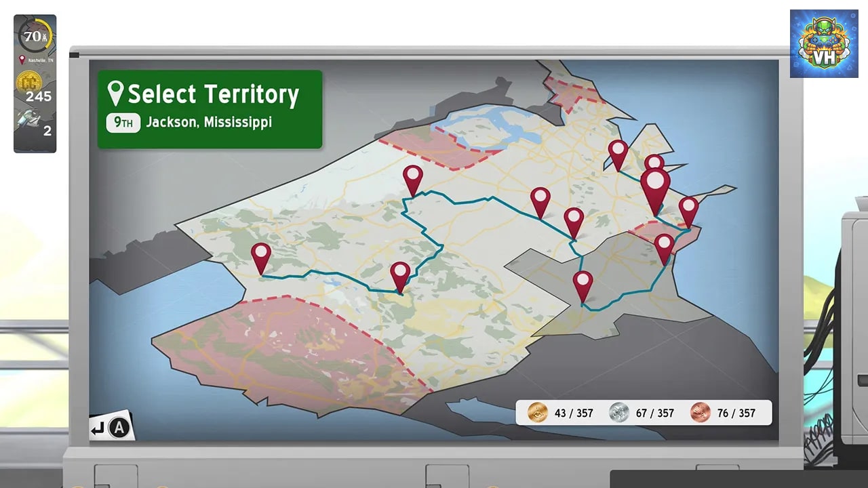The height and width of the screenshot is (488, 868).
Task: Click the bronze medal icon
Action: click(700, 412)
